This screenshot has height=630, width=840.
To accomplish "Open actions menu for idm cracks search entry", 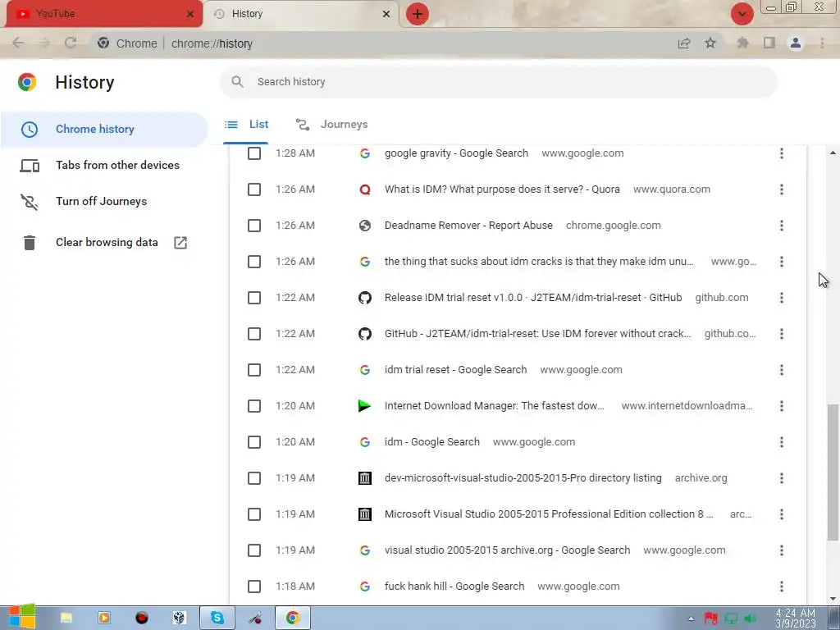I will [782, 262].
